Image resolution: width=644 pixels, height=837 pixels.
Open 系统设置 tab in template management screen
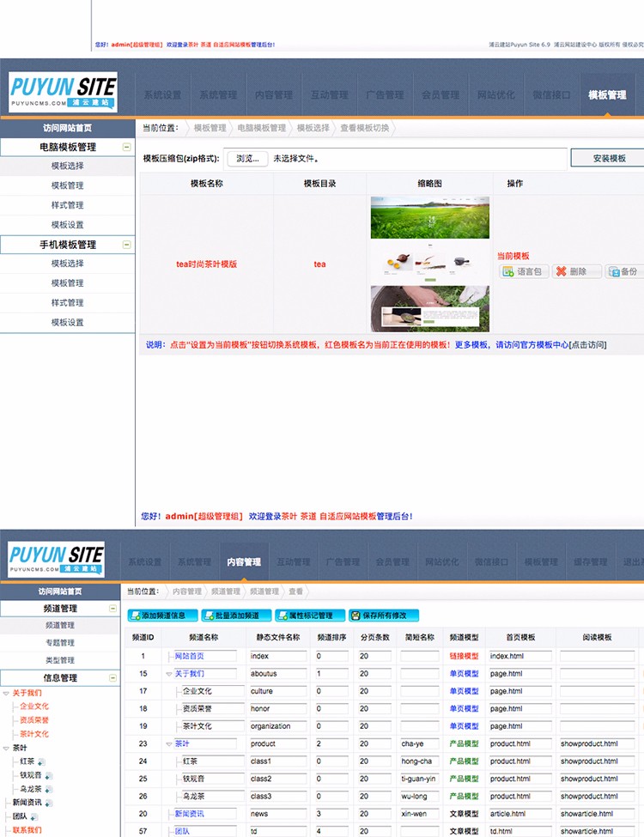pos(163,95)
